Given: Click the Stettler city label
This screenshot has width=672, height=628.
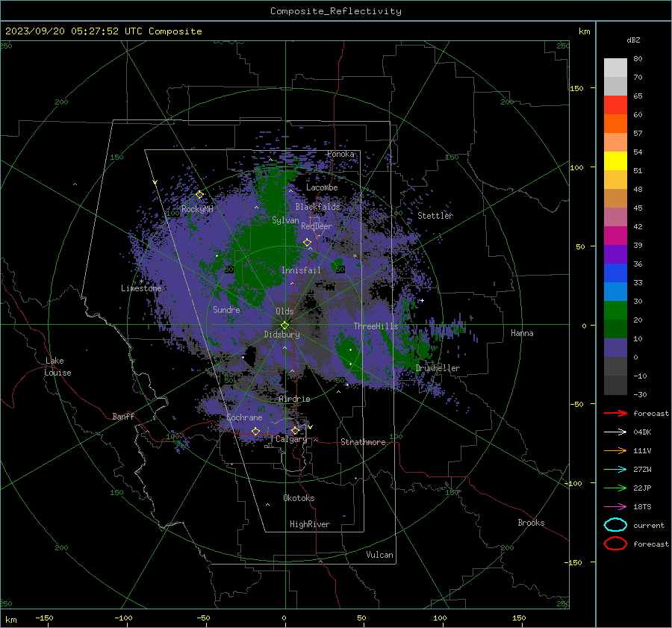Looking at the screenshot, I should point(435,216).
